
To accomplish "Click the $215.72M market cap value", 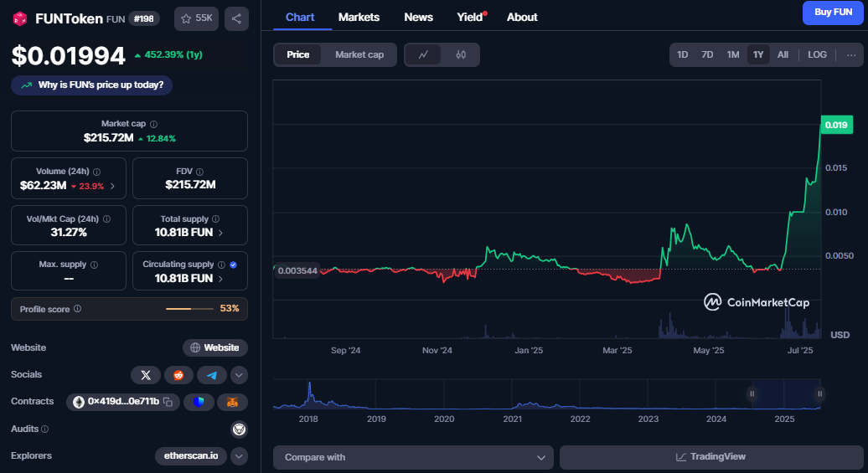I will click(109, 138).
